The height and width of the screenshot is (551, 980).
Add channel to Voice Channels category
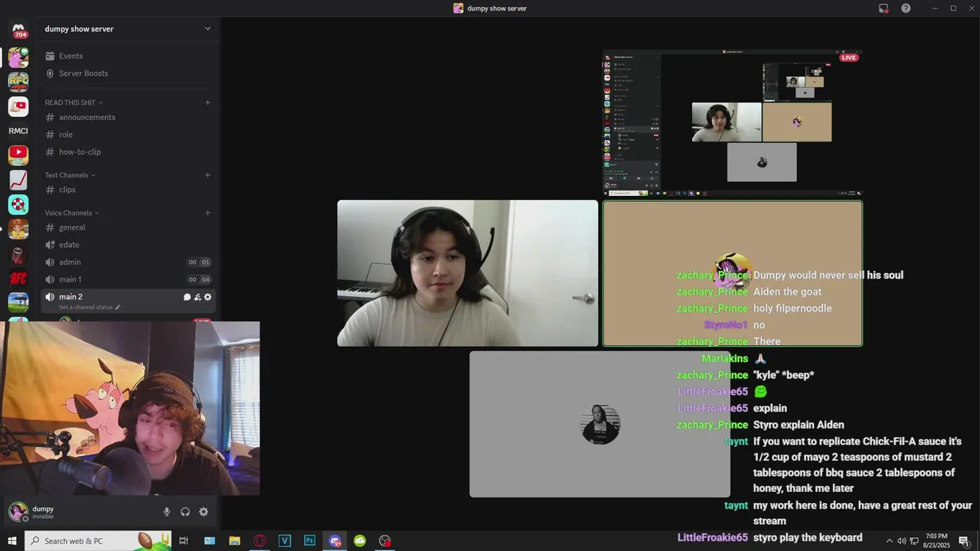pos(207,213)
